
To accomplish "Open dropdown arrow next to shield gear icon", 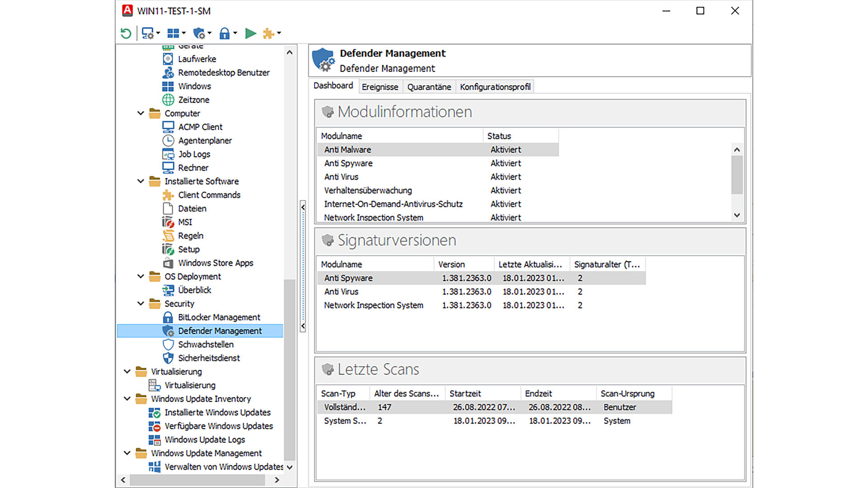I will [209, 33].
